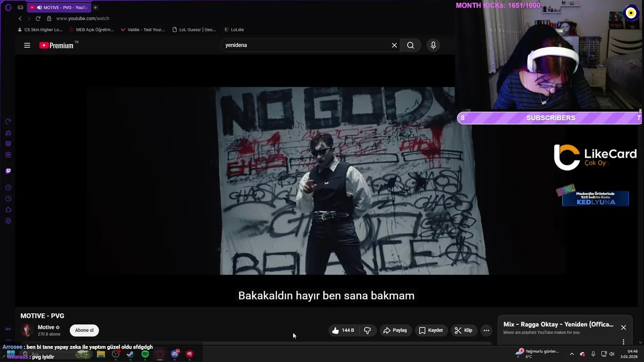Open the Opera GX menu logo

pos(8,8)
